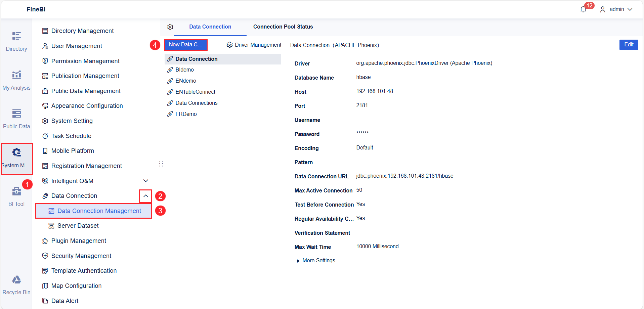Screen dimensions: 644x309
Task: Select the System Management gear icon
Action: coord(16,152)
